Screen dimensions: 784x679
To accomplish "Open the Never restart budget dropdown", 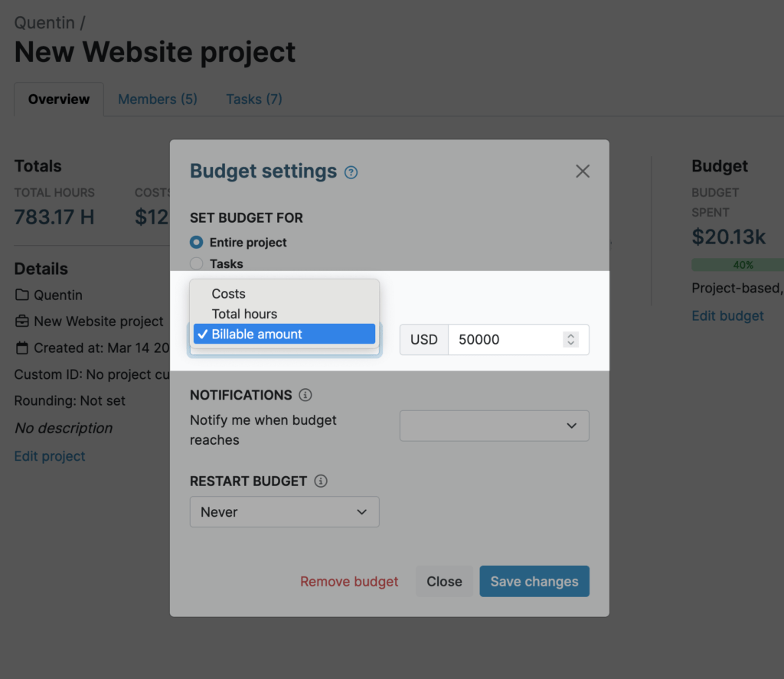I will pos(284,511).
